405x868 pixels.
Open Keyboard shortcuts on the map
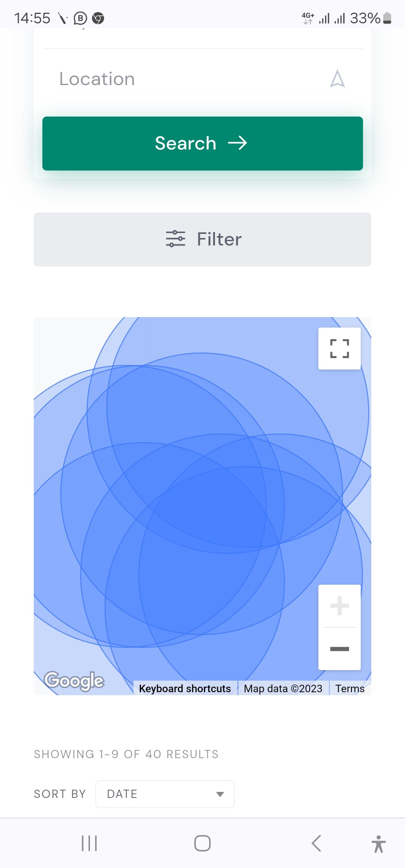coord(185,688)
